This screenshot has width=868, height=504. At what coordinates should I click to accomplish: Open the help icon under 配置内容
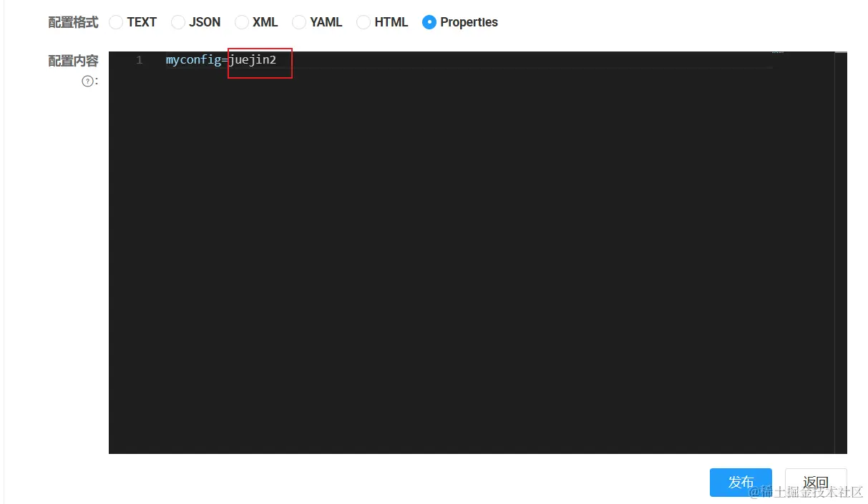[x=87, y=81]
